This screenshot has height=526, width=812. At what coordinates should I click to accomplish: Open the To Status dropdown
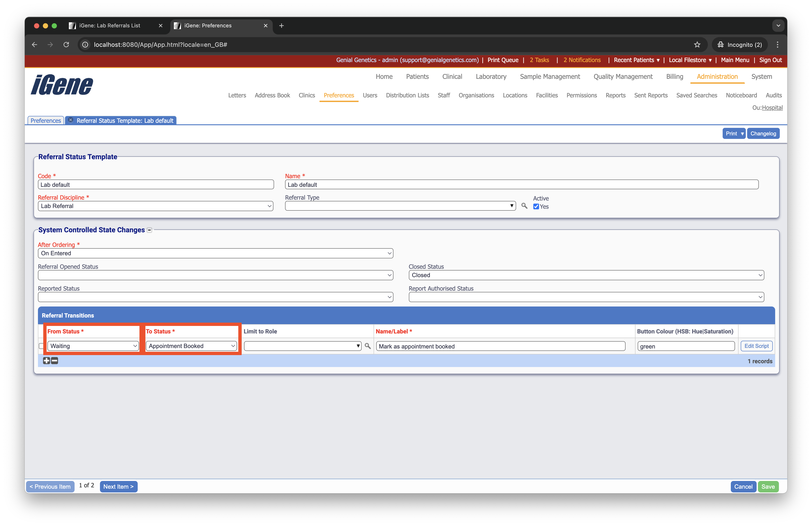(x=191, y=346)
